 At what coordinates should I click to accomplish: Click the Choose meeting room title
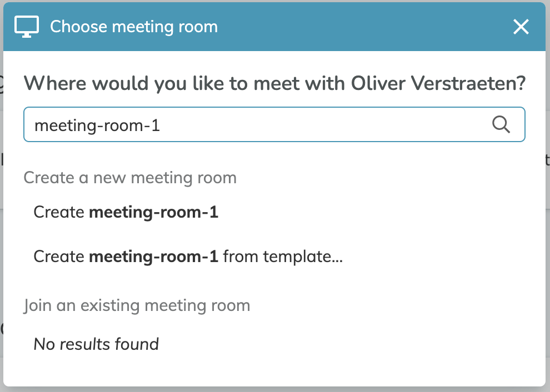point(134,27)
